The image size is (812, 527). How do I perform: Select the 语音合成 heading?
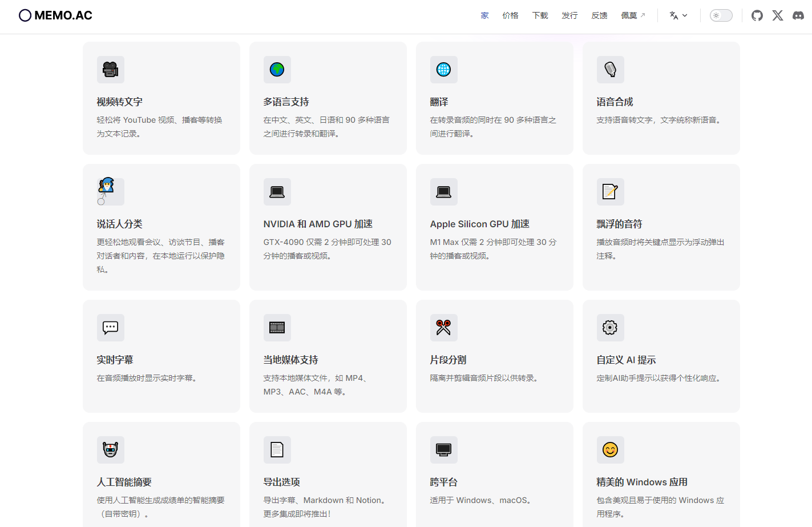coord(615,102)
